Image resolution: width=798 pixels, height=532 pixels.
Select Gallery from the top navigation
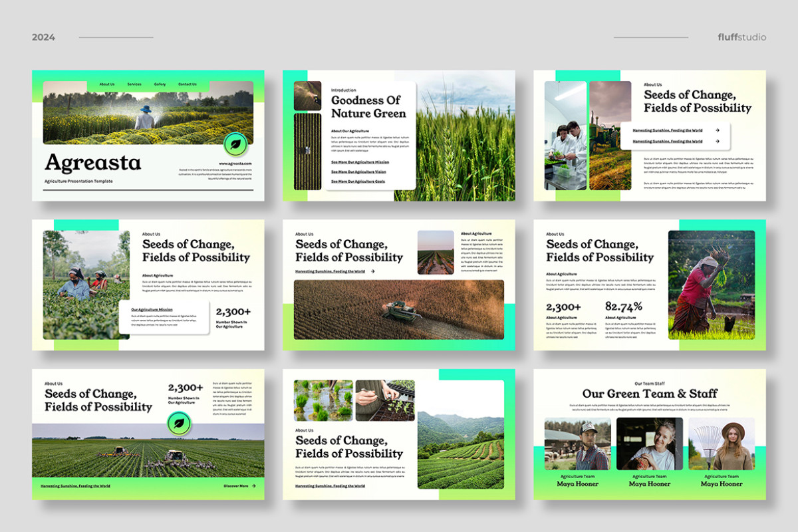coord(159,84)
